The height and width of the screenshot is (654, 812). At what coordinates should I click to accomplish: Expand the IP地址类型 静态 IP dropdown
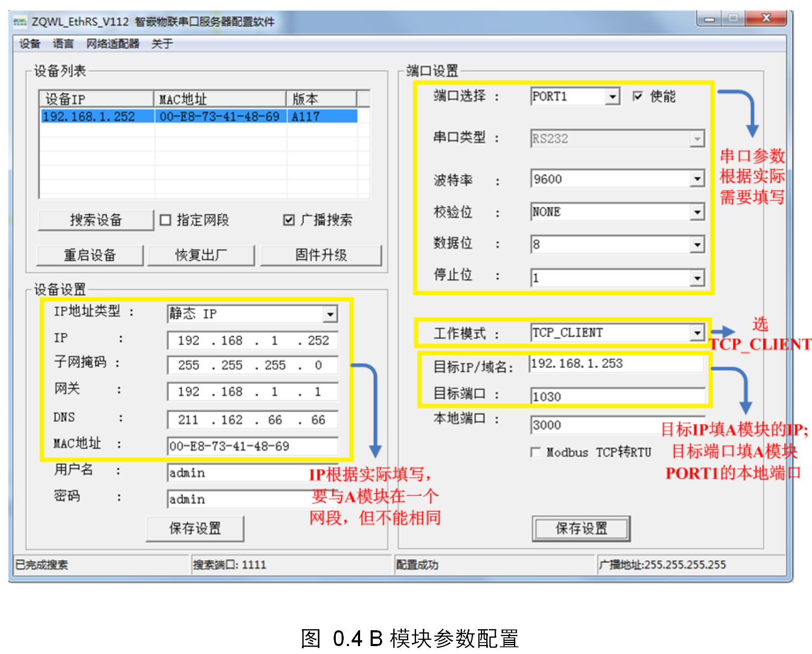tap(330, 315)
